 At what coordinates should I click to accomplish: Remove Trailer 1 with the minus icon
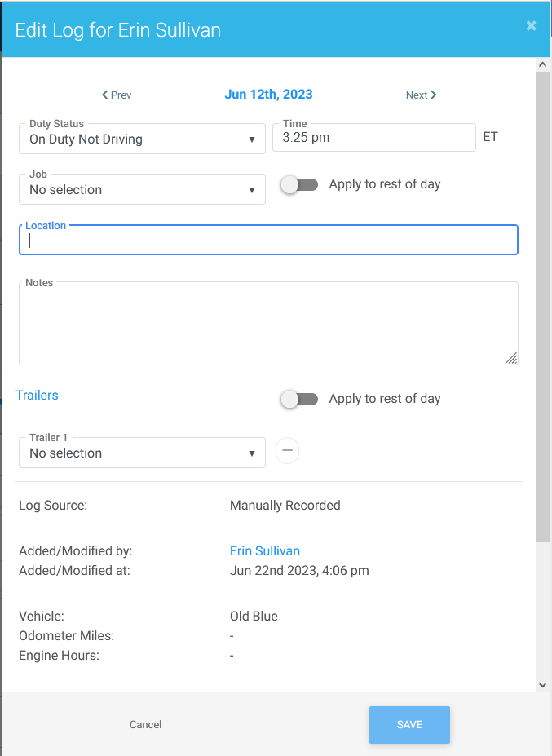[287, 450]
